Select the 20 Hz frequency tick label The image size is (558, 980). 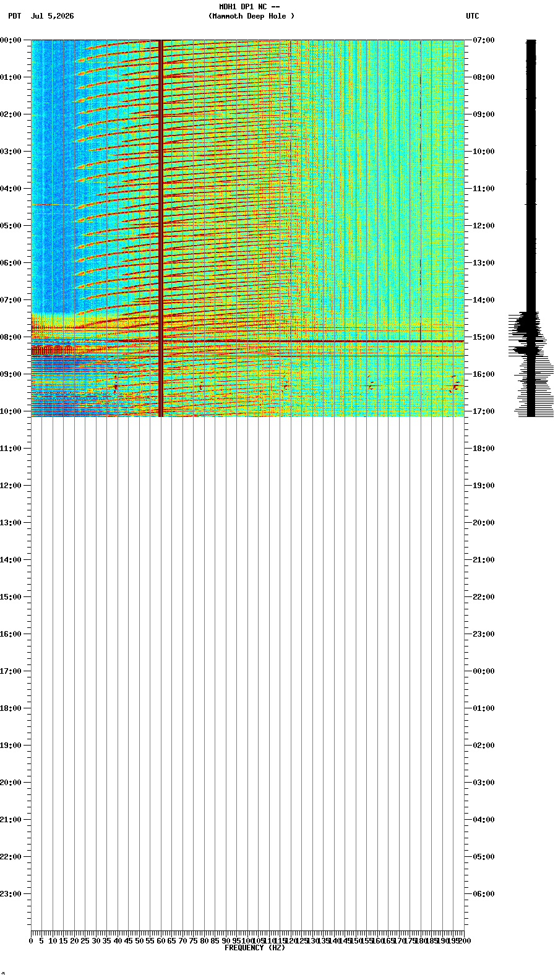[74, 941]
